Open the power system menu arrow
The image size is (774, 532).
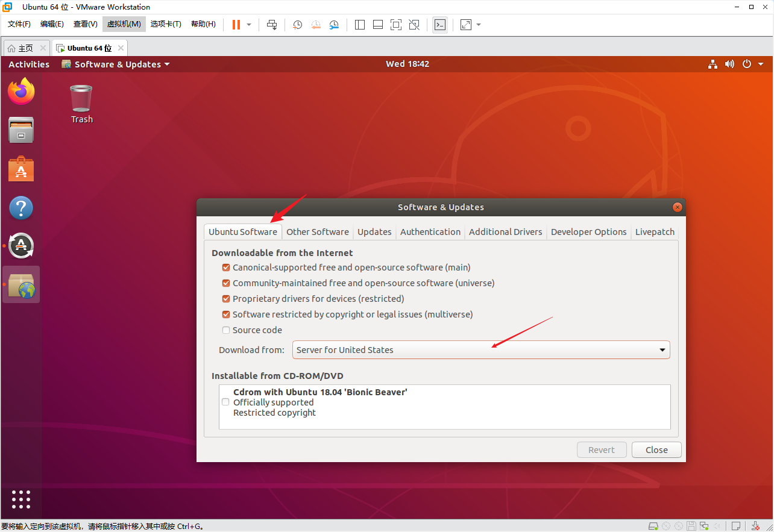(x=761, y=64)
